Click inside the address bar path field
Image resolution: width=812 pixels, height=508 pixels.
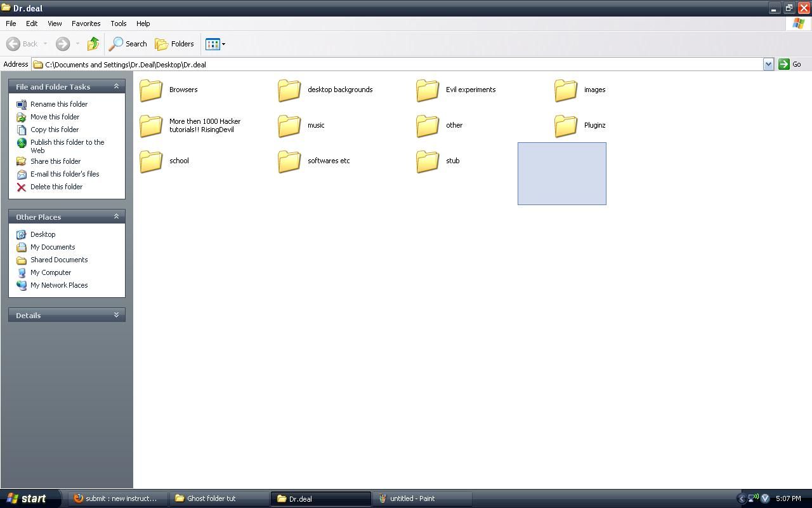coord(317,64)
